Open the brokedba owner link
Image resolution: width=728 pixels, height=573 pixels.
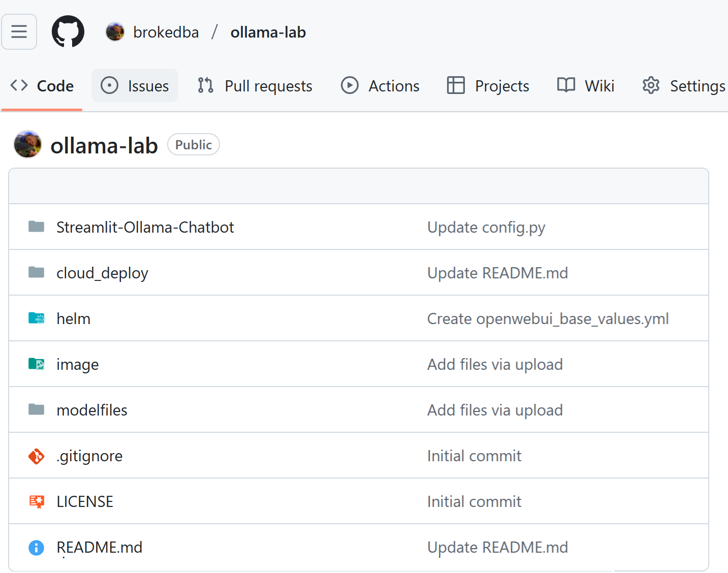(166, 32)
